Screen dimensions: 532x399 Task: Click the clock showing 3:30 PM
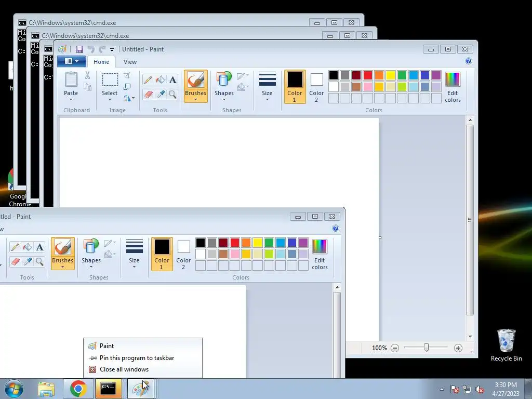point(506,389)
